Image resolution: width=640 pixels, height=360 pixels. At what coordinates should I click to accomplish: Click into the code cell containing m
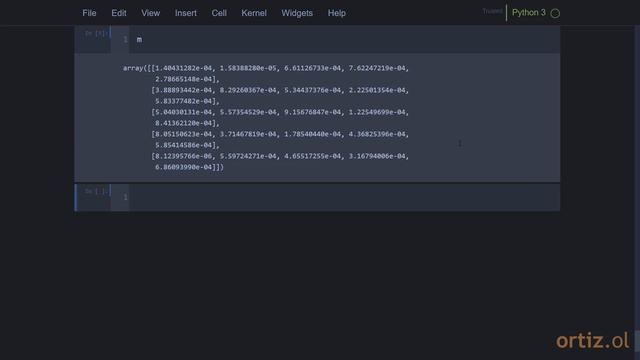[344, 40]
